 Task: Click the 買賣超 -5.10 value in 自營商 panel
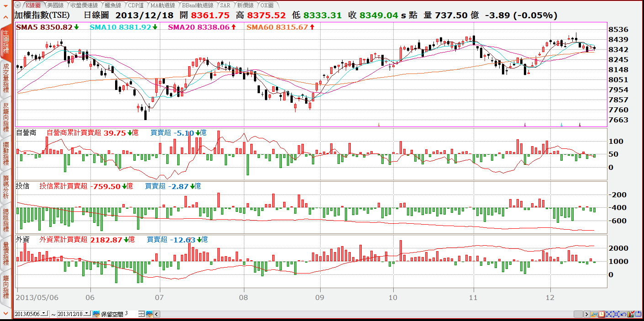(x=179, y=133)
